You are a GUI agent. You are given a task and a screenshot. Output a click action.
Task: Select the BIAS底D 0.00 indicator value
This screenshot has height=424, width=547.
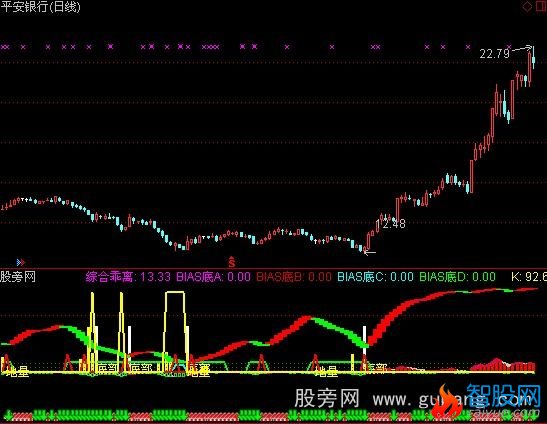(457, 277)
